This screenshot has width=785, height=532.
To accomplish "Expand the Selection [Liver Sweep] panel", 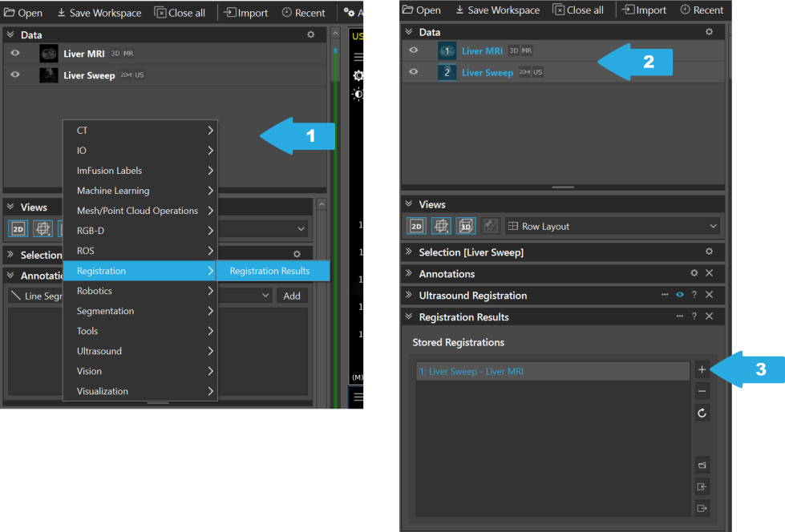I will point(409,252).
